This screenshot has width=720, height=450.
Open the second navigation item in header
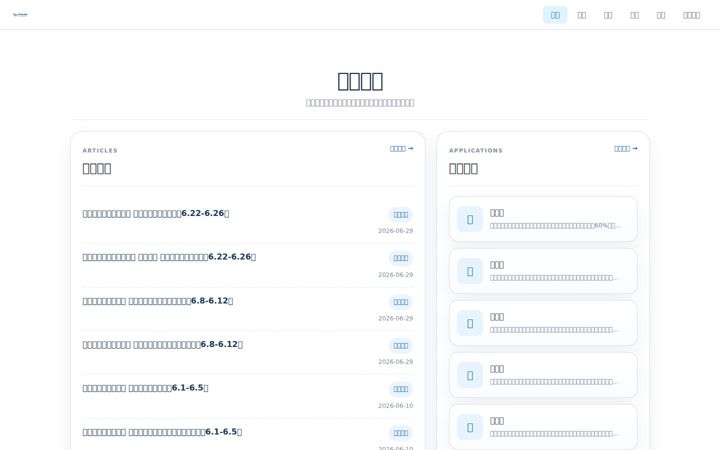click(581, 15)
